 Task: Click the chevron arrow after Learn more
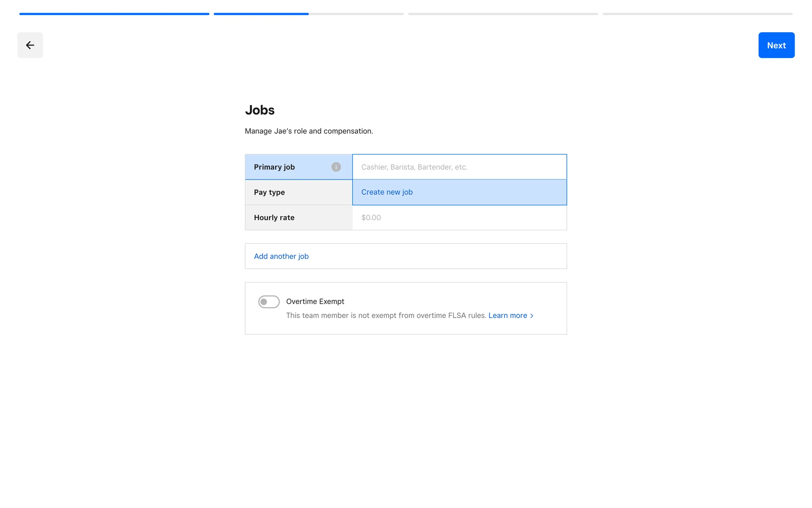[x=532, y=316]
